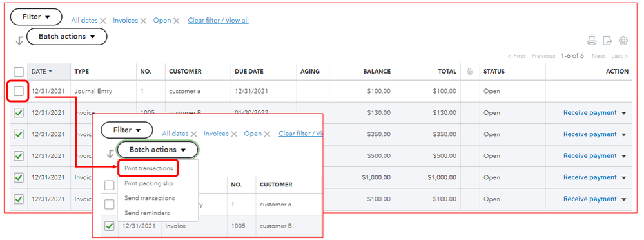Choose Print transactions from Batch actions menu
This screenshot has width=644, height=240.
pyautogui.click(x=149, y=168)
